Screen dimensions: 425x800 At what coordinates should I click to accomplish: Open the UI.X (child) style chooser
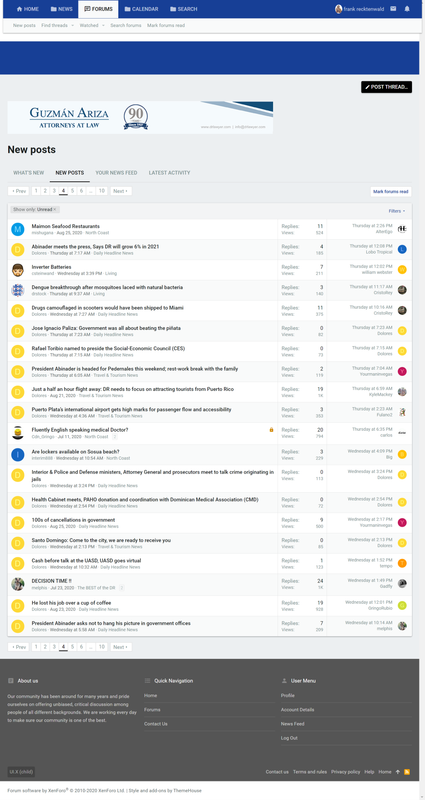[21, 771]
